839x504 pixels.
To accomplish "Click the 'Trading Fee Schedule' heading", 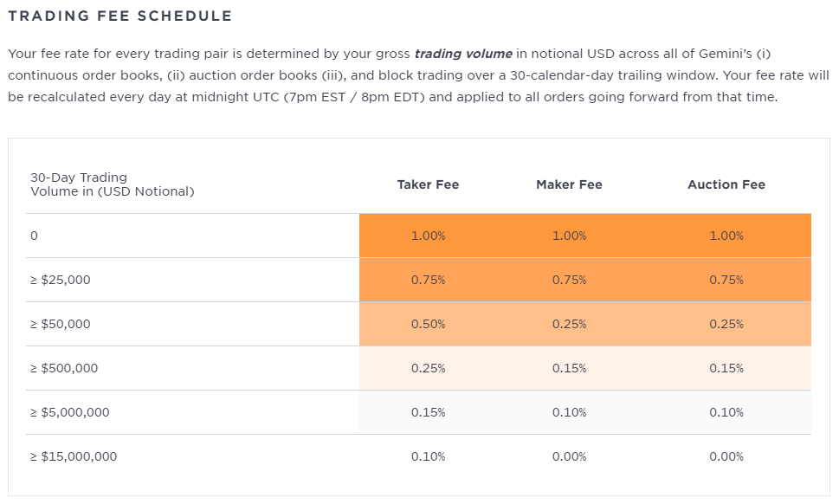I will 120,16.
